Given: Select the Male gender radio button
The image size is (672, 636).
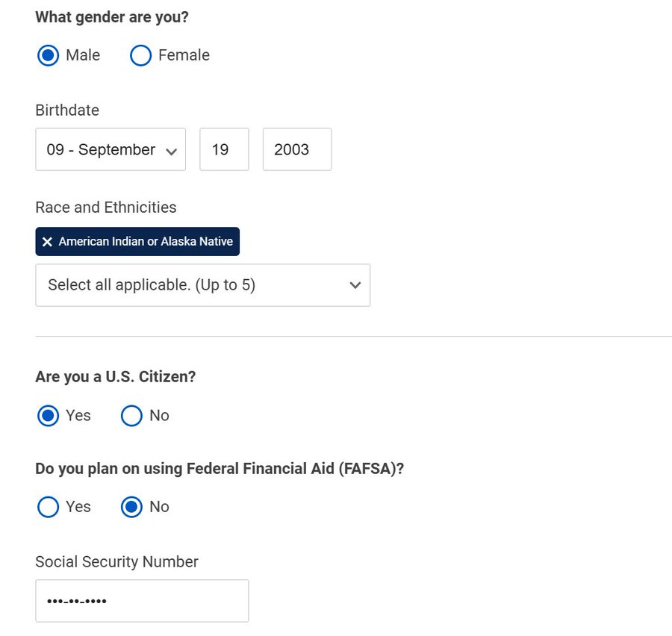Looking at the screenshot, I should tap(48, 55).
